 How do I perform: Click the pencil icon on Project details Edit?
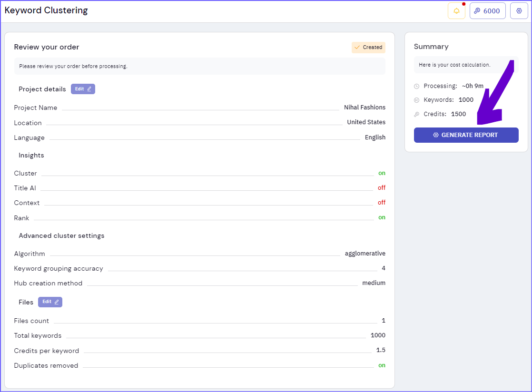(89, 88)
